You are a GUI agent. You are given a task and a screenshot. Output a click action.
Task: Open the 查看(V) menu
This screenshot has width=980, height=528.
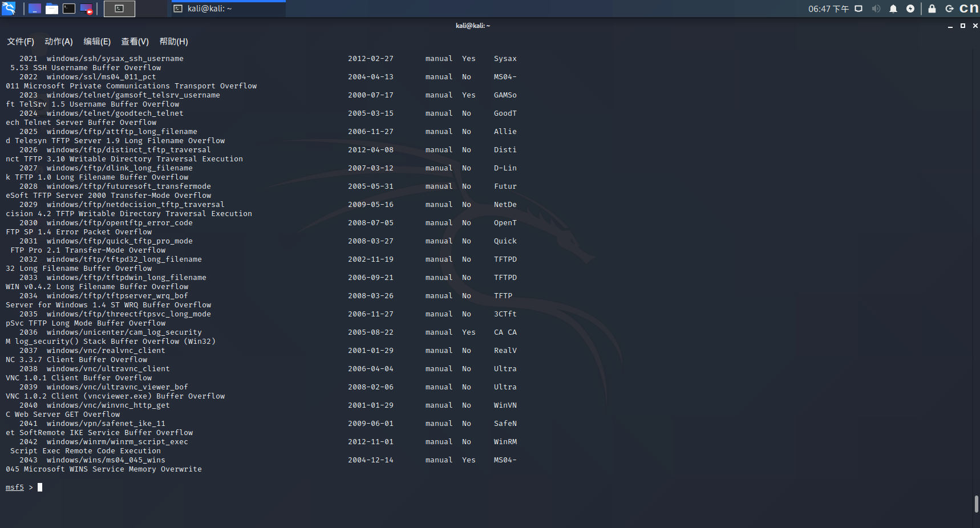click(x=135, y=42)
